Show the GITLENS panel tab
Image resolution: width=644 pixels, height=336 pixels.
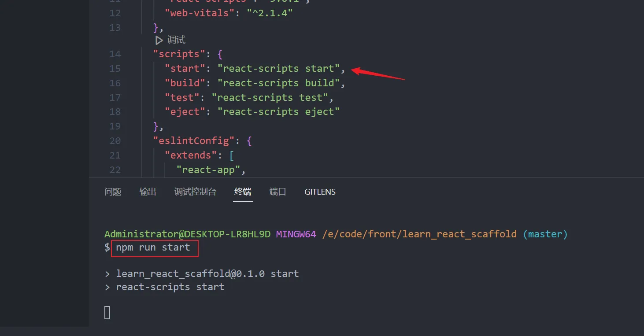[x=320, y=192]
